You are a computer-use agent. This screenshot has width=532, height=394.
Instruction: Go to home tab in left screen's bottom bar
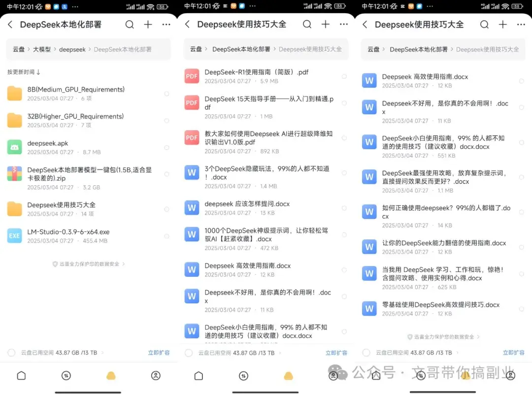coord(21,375)
